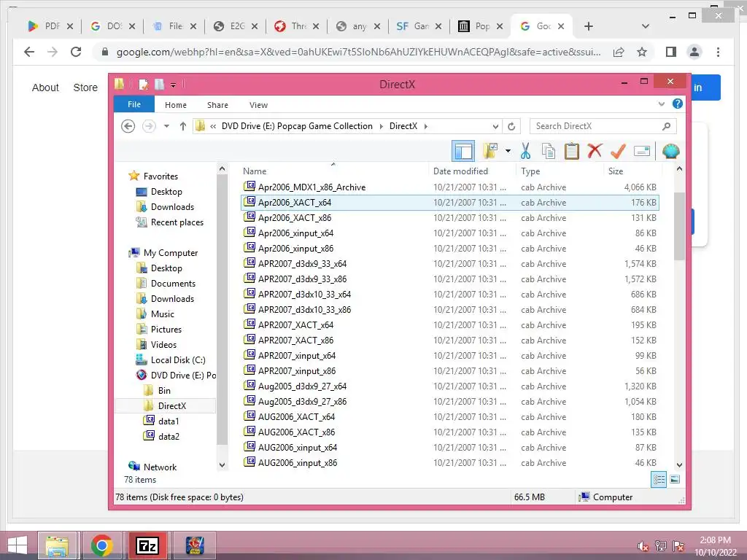Viewport: 747px width, 560px height.
Task: Open the dropdown arrow next to folder options
Action: click(508, 152)
